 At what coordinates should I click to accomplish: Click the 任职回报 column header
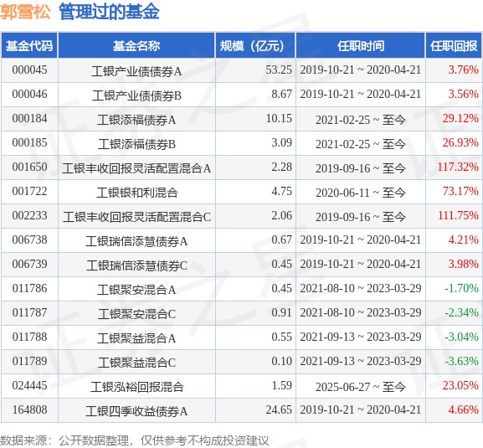tap(454, 46)
